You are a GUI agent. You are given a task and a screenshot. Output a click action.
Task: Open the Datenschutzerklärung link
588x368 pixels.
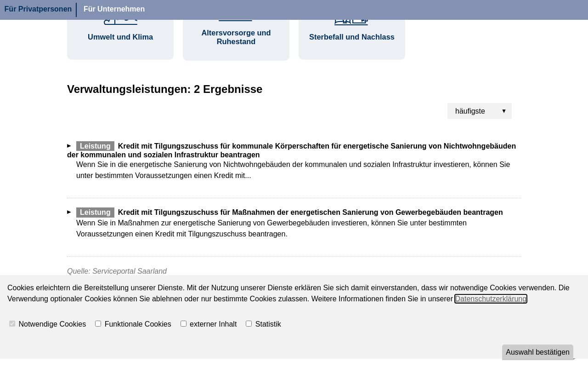(x=491, y=299)
